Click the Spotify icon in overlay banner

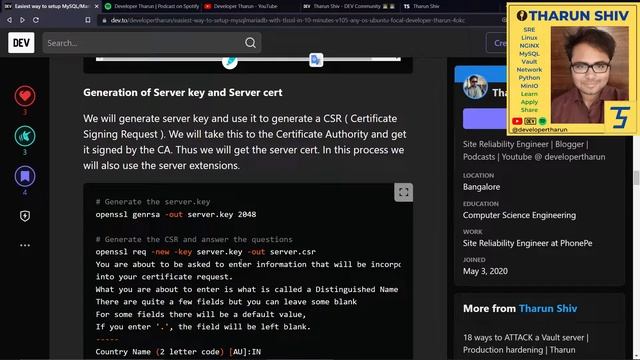click(542, 121)
